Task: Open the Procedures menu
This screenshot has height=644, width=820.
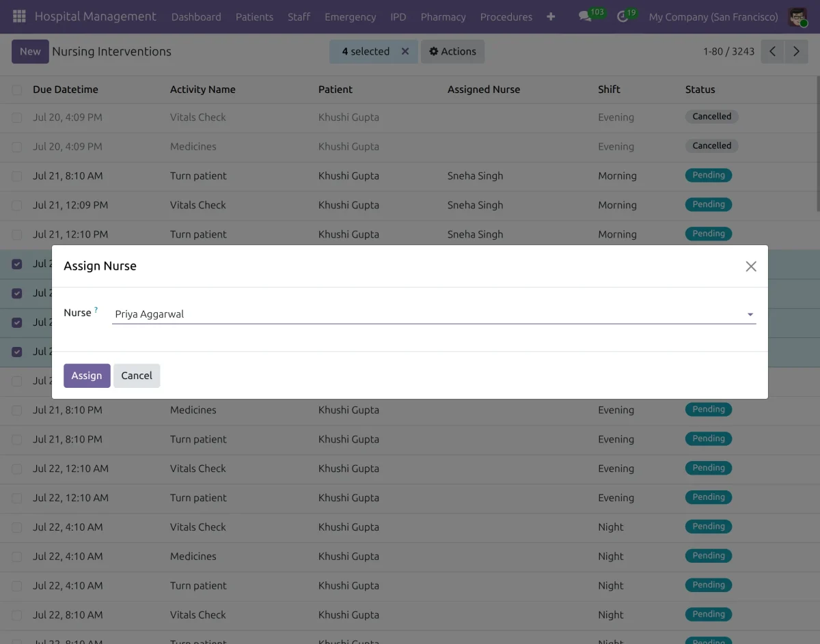Action: click(506, 16)
